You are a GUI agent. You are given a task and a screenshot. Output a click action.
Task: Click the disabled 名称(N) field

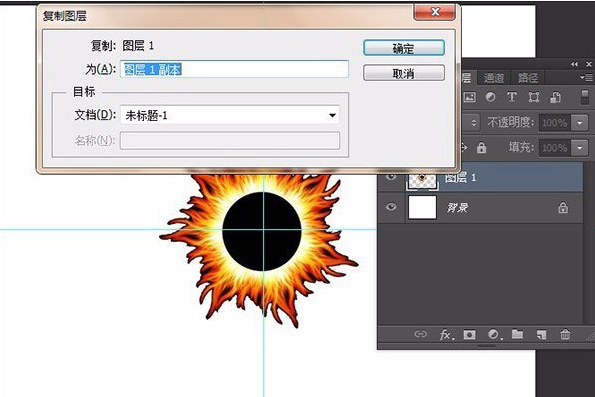click(x=230, y=140)
